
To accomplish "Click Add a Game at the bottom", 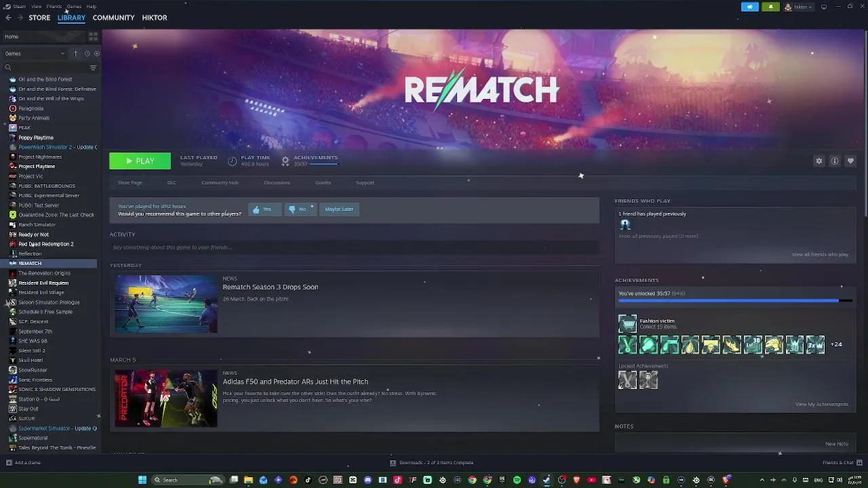I will [x=23, y=462].
